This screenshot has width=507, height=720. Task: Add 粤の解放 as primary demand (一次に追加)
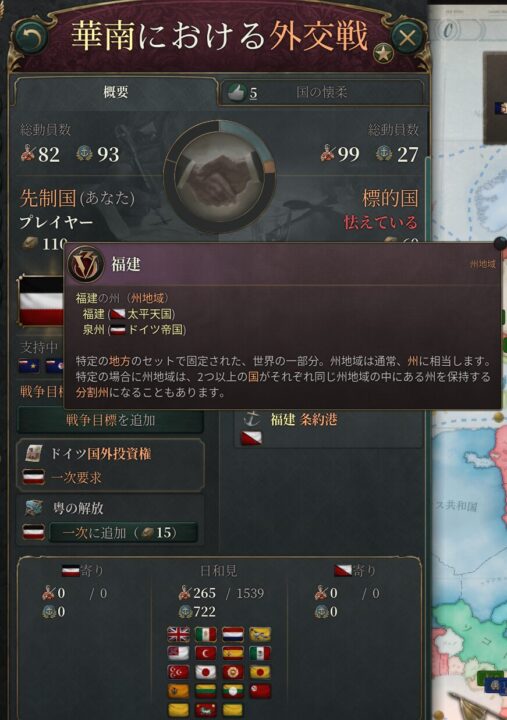pyautogui.click(x=124, y=533)
